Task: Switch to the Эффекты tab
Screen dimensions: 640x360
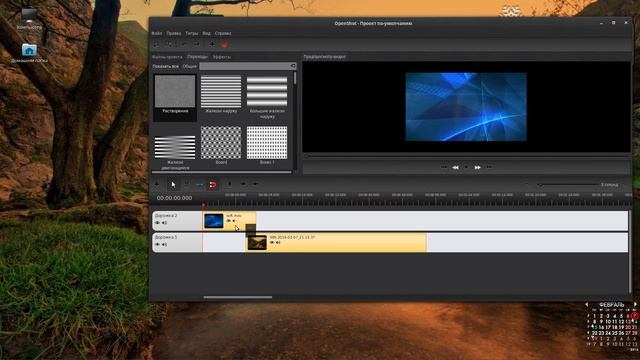Action: 222,57
